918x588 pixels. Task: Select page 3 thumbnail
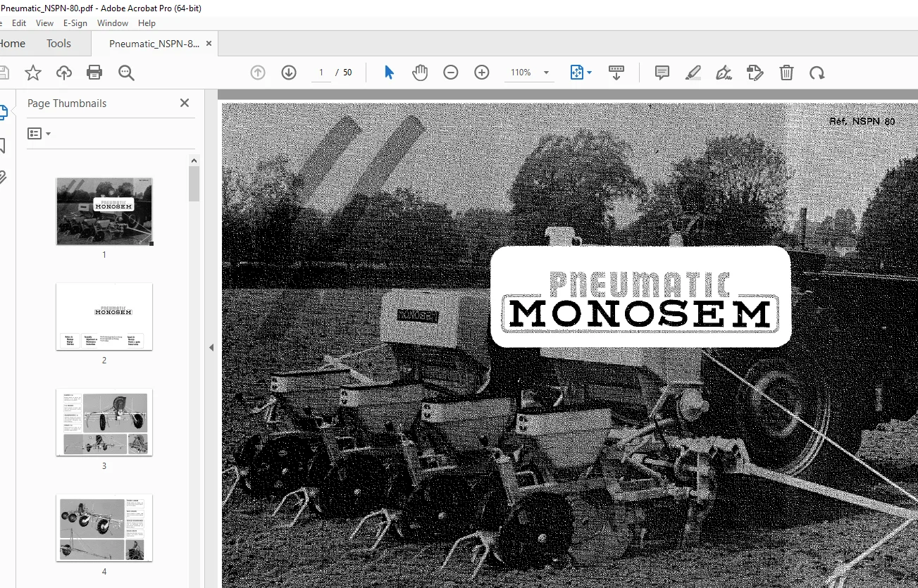(x=104, y=423)
